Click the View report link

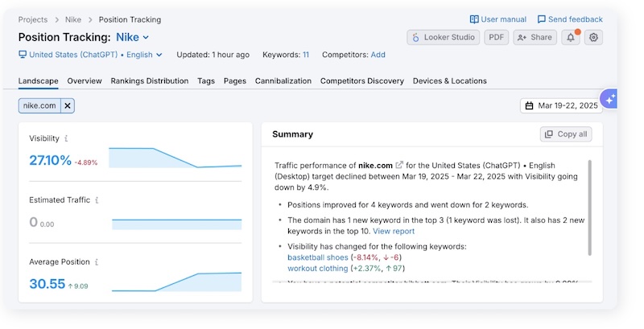point(394,232)
